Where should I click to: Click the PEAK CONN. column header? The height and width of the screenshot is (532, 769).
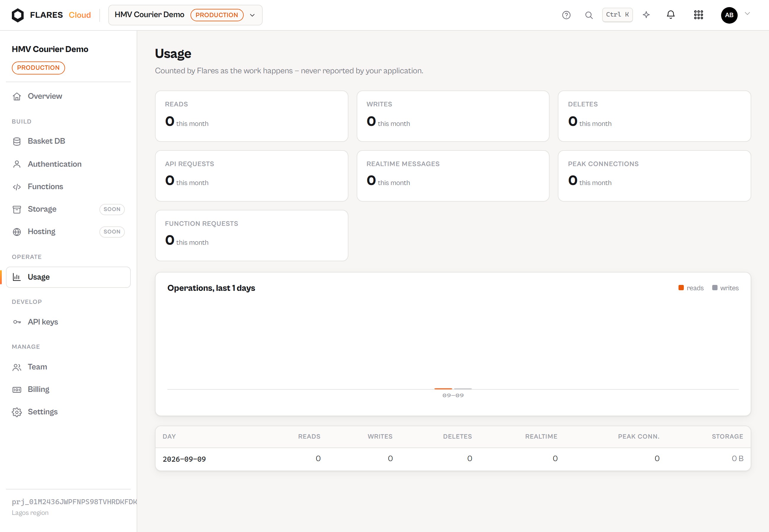[x=639, y=436]
